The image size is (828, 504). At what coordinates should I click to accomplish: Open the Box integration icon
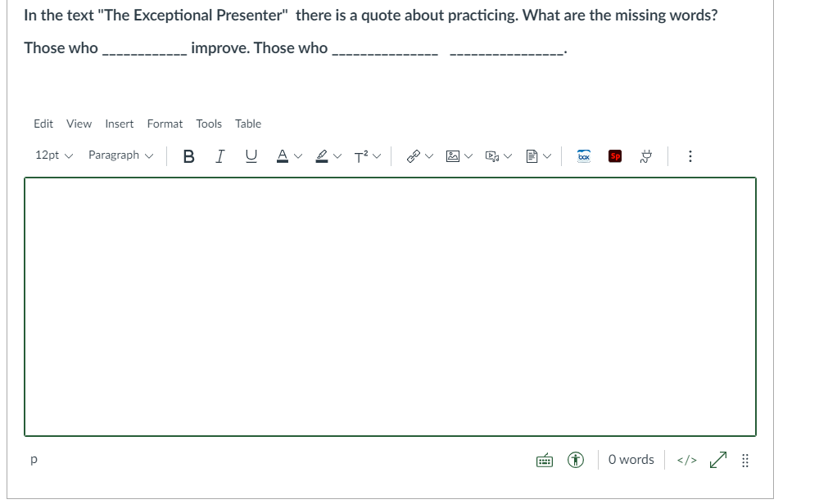583,155
